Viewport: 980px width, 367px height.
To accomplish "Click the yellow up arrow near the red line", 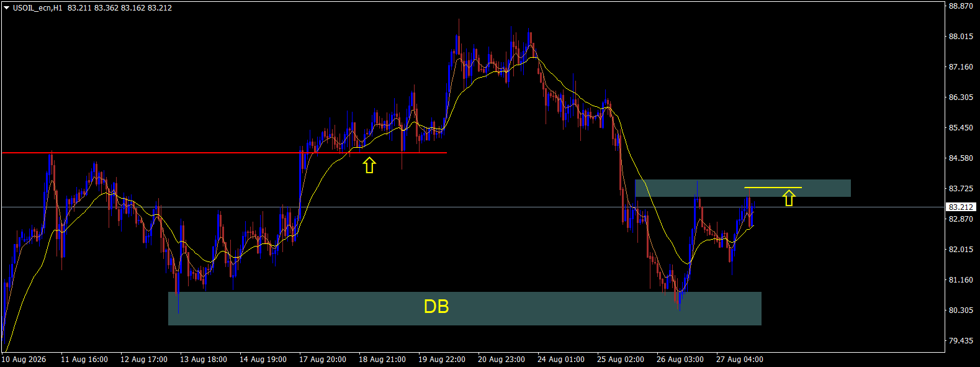I will pos(369,165).
